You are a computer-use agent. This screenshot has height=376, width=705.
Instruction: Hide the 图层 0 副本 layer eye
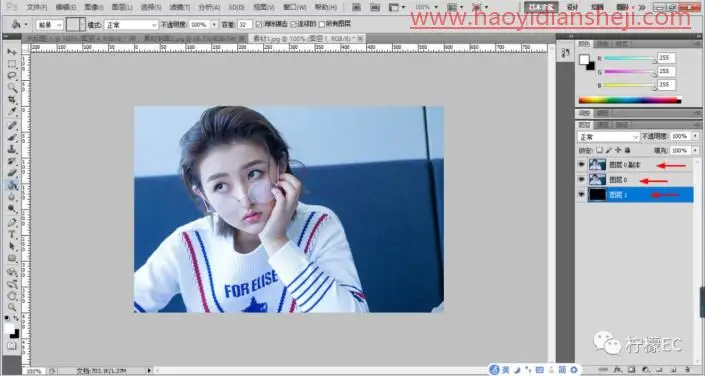tap(581, 165)
